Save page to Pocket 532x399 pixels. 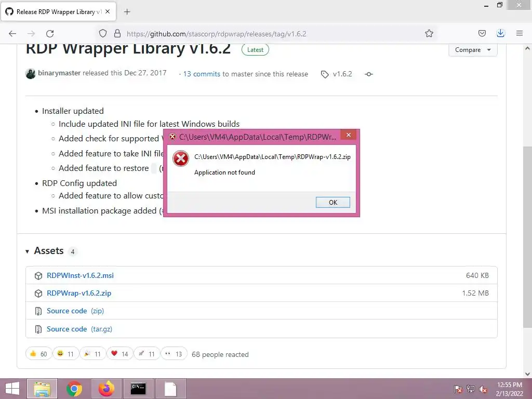pos(482,33)
